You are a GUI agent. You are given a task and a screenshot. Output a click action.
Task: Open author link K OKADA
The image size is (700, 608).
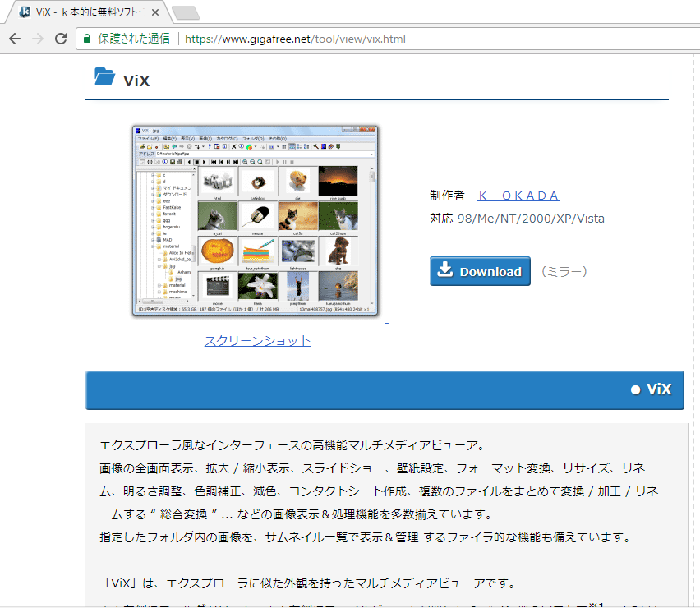pos(518,196)
